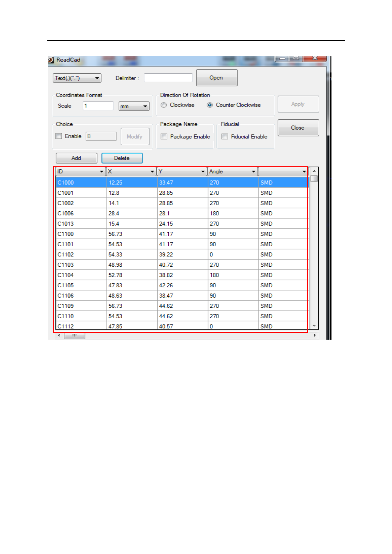Viewport: 392px width, 554px height.
Task: Click the Y value 33.47 cell
Action: pyautogui.click(x=183, y=182)
